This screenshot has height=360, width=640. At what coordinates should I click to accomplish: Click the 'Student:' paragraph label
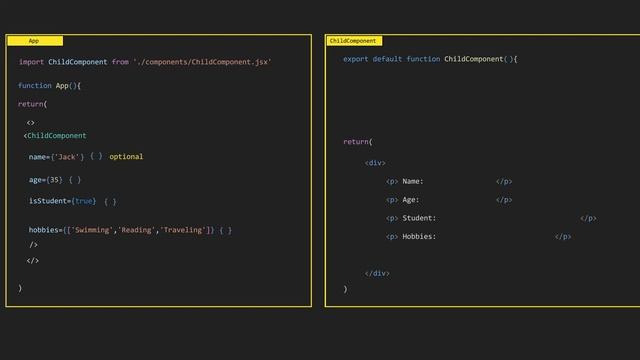419,218
